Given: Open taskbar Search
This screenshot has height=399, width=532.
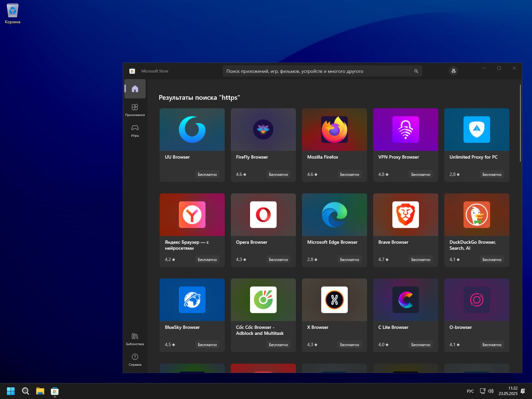Looking at the screenshot, I should 26,391.
